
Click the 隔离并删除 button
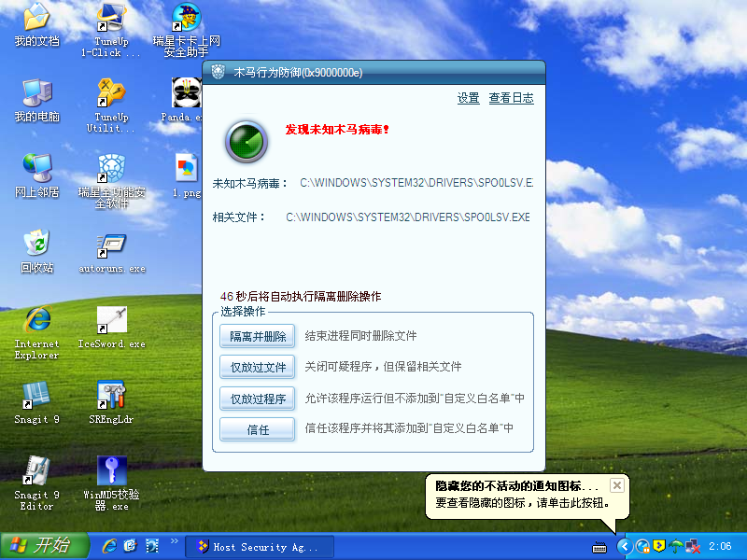click(x=258, y=336)
